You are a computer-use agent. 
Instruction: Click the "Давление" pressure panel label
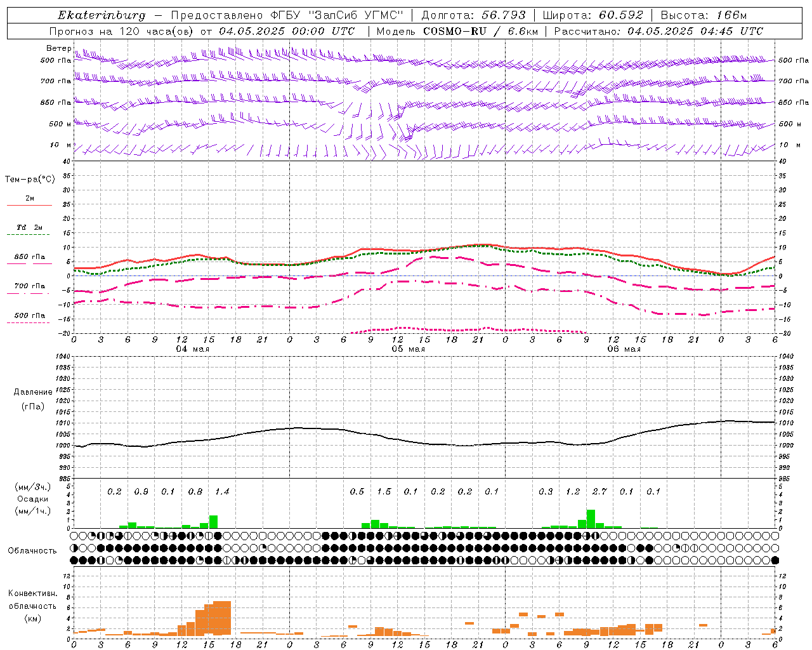(x=33, y=392)
